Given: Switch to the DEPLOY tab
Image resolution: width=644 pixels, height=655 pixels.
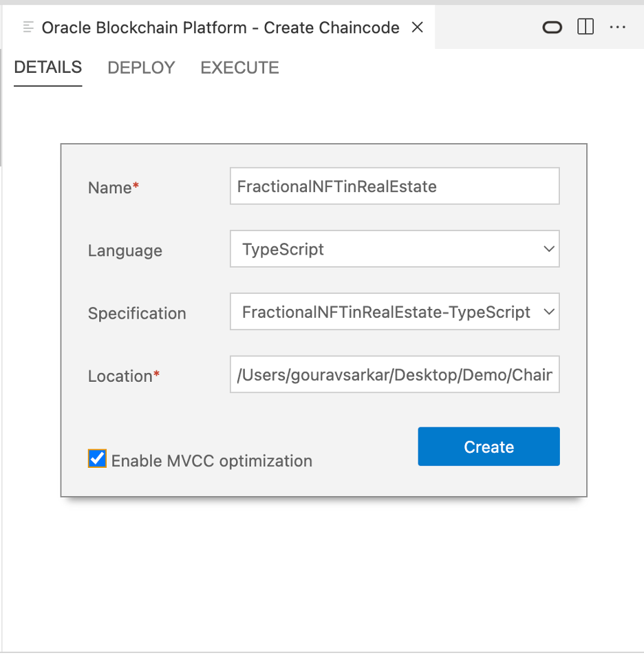Looking at the screenshot, I should [141, 68].
